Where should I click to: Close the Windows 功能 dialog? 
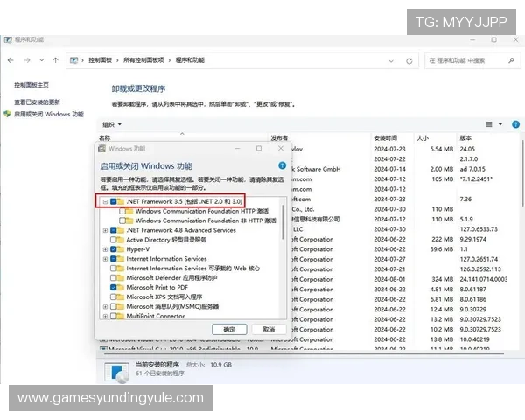coord(281,148)
